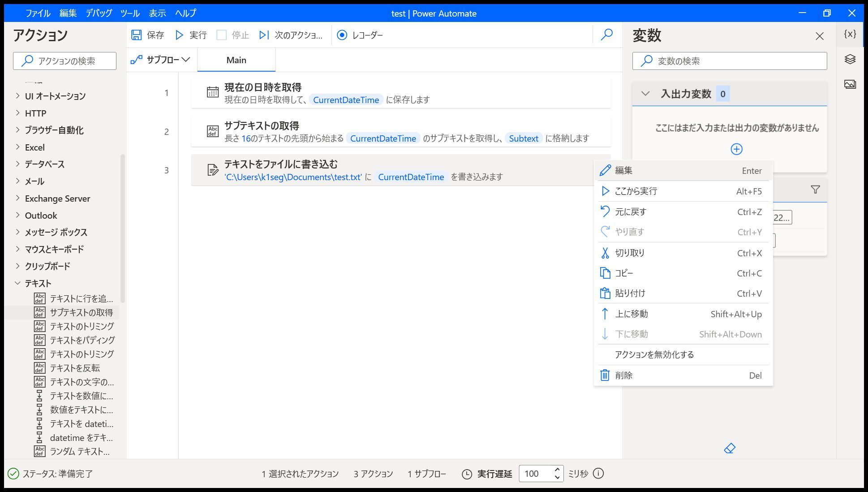Collapse the 入出力変数 section

point(645,94)
